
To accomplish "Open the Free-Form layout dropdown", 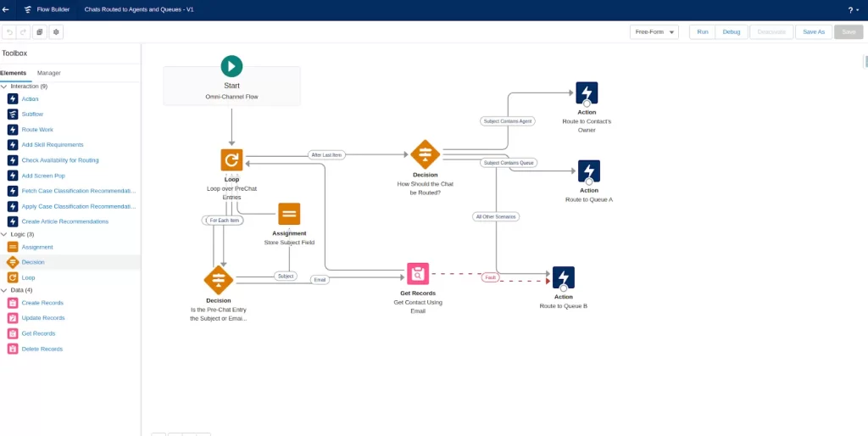I will click(x=654, y=32).
